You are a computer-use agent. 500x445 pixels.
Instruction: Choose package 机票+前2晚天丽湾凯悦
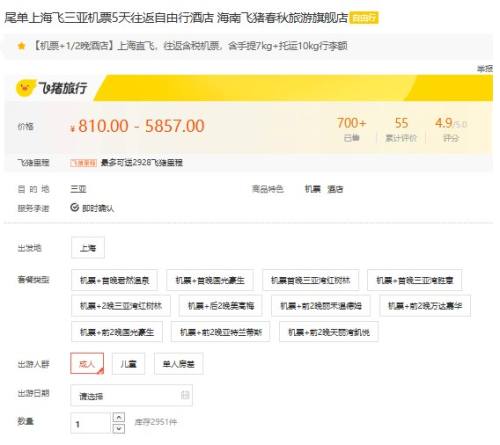[x=329, y=332]
